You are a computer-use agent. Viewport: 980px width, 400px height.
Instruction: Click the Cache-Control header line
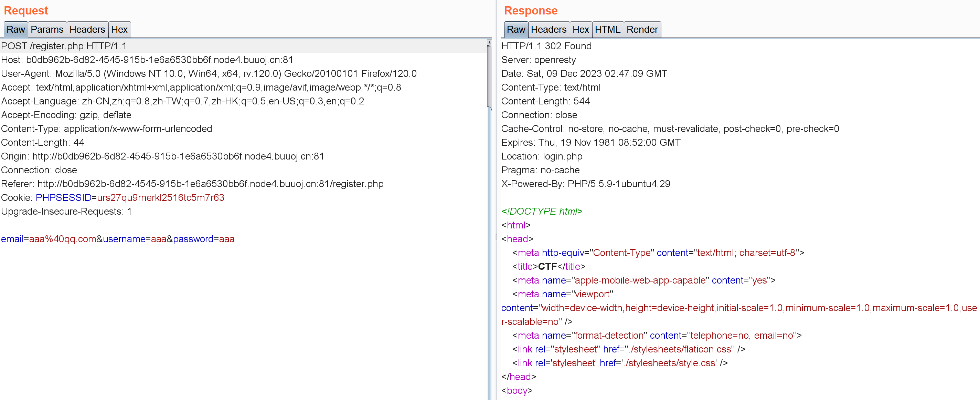pyautogui.click(x=670, y=129)
